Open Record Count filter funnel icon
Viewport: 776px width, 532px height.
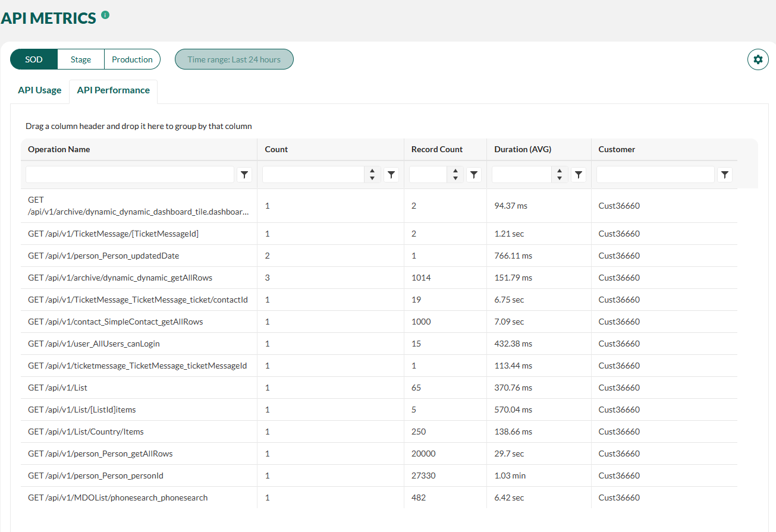pos(473,174)
